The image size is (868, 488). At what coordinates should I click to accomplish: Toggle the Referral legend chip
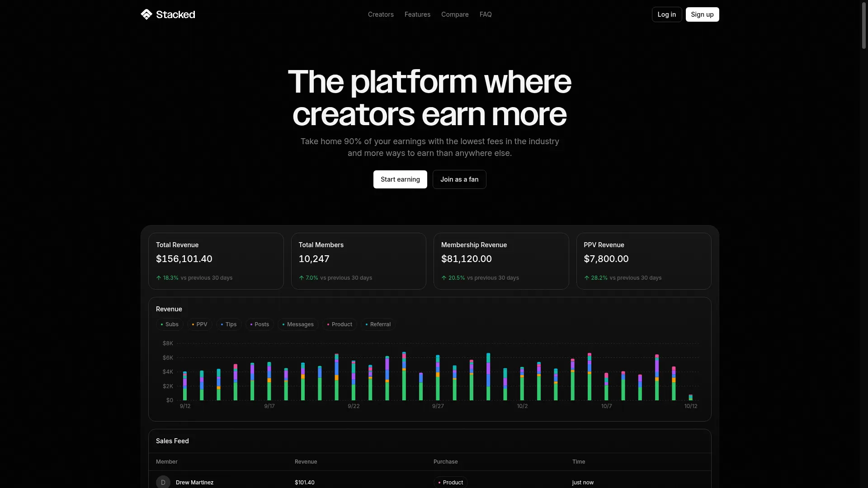pos(378,324)
